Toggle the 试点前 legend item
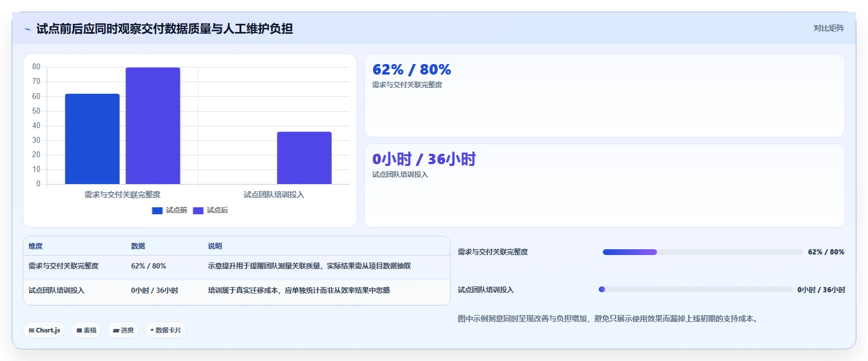The image size is (868, 361). click(170, 210)
